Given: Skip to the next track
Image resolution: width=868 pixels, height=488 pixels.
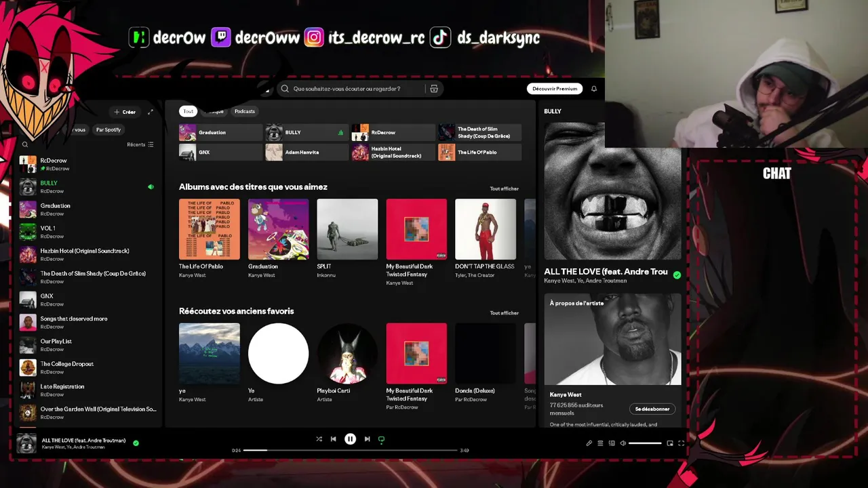Looking at the screenshot, I should pos(367,439).
